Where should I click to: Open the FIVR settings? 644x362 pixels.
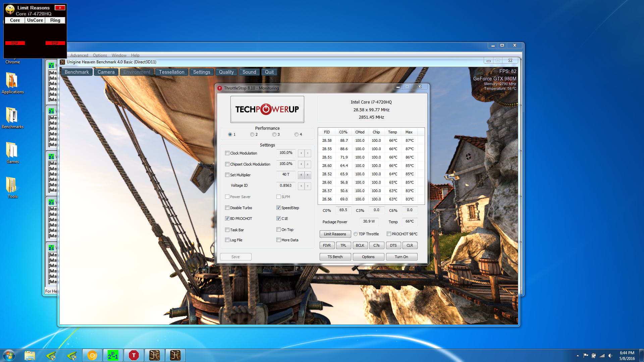(327, 245)
